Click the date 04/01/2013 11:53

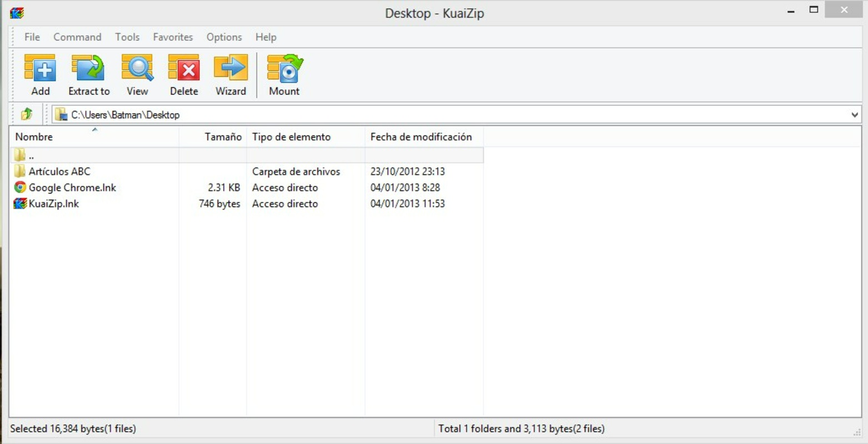coord(408,204)
